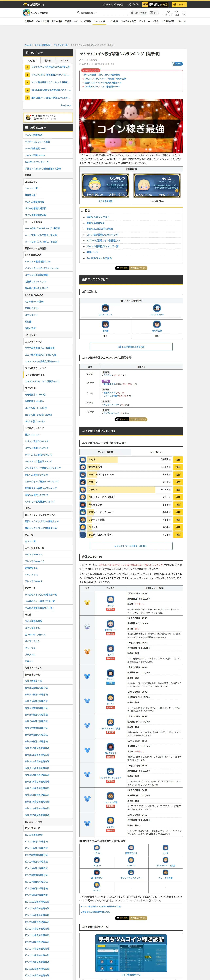Select the 人気記事 sidebar tab
The image size is (210, 980).
(x=32, y=60)
